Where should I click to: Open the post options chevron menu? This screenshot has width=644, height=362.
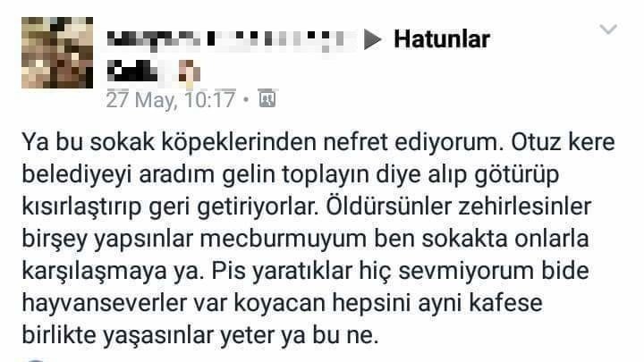tap(608, 29)
